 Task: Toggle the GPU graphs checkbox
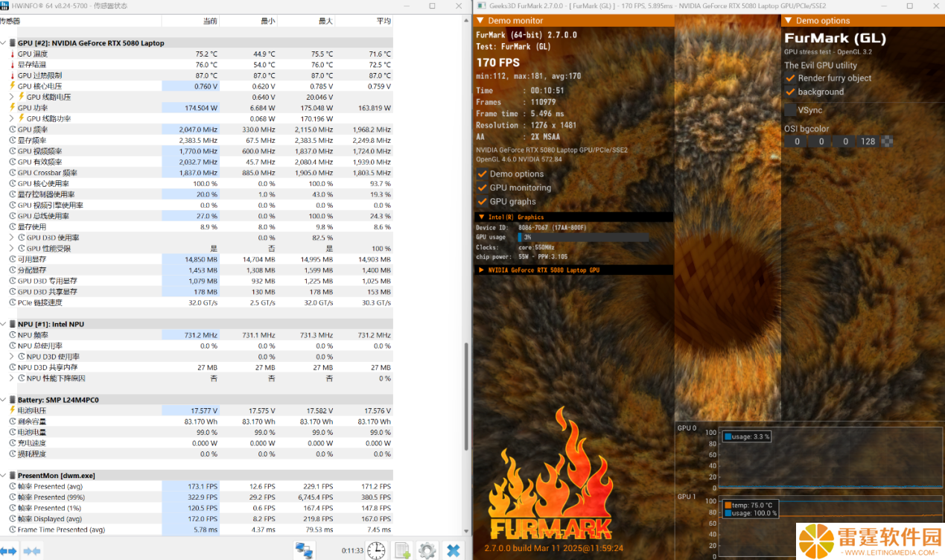tap(482, 202)
